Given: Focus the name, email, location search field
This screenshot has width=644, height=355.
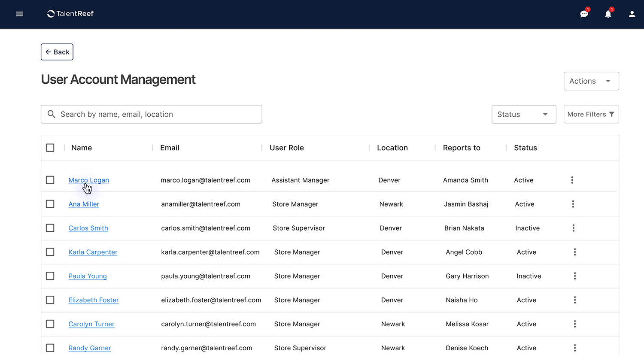Looking at the screenshot, I should (152, 114).
